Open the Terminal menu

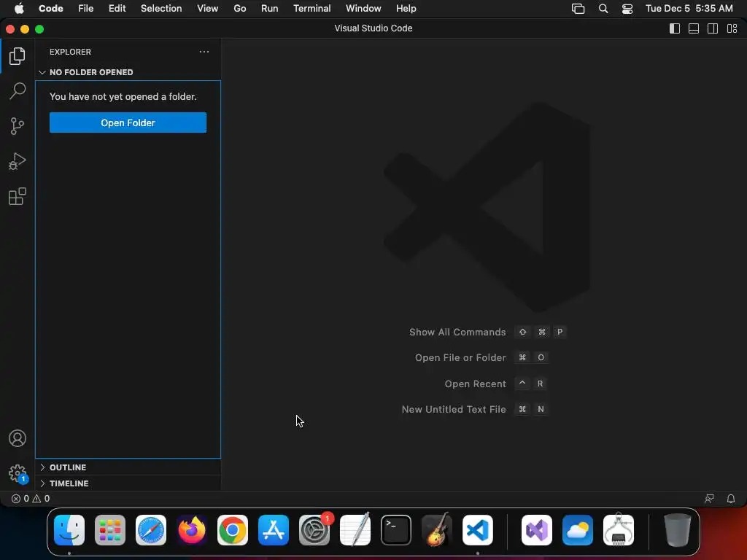click(x=311, y=9)
